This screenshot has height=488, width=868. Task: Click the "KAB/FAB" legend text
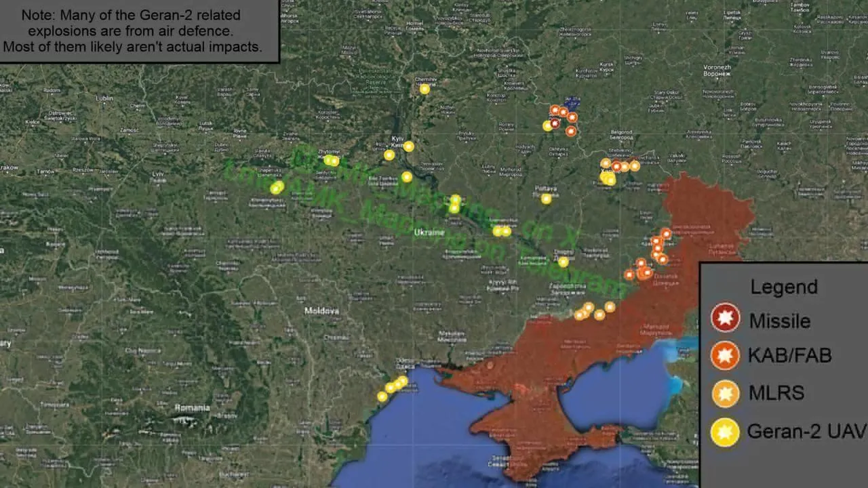[x=790, y=356]
